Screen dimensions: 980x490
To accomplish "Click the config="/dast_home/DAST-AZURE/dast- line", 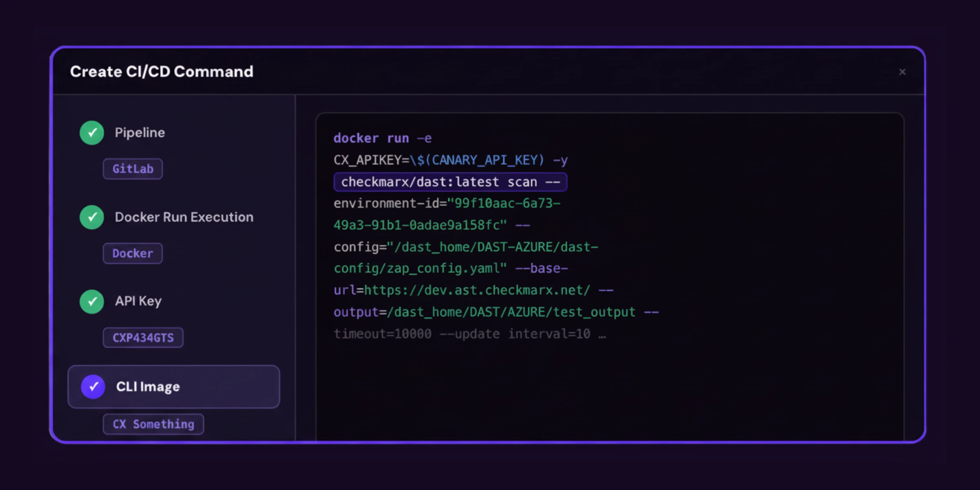I will pos(466,247).
